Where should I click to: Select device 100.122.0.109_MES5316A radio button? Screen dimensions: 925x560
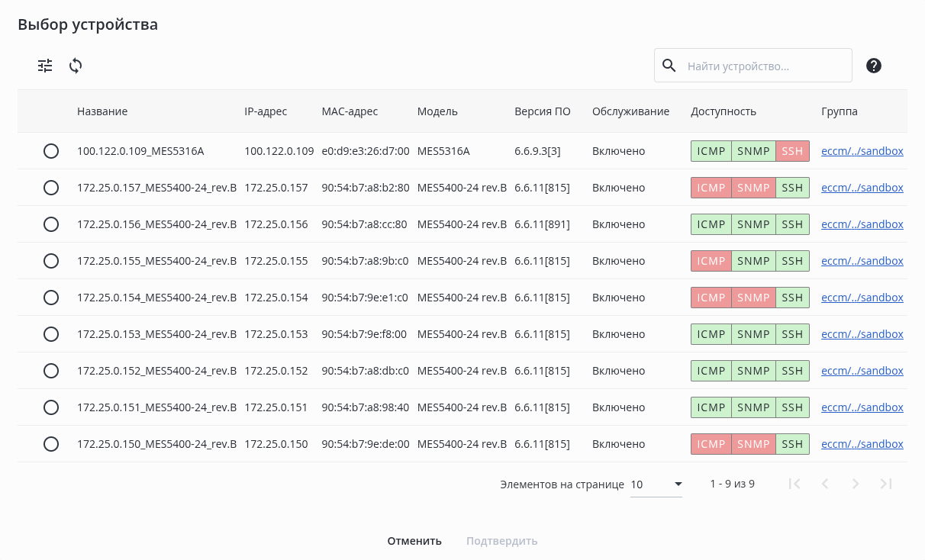click(x=51, y=151)
